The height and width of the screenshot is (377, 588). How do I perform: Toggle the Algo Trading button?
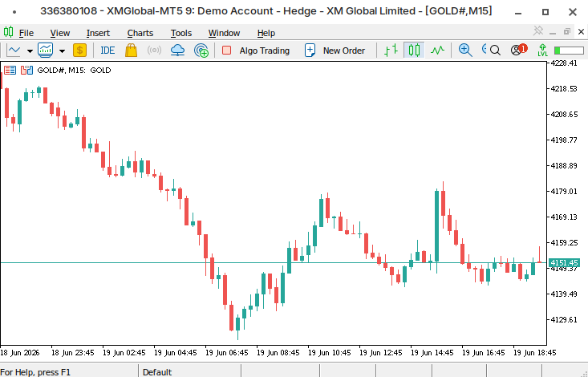(x=256, y=51)
